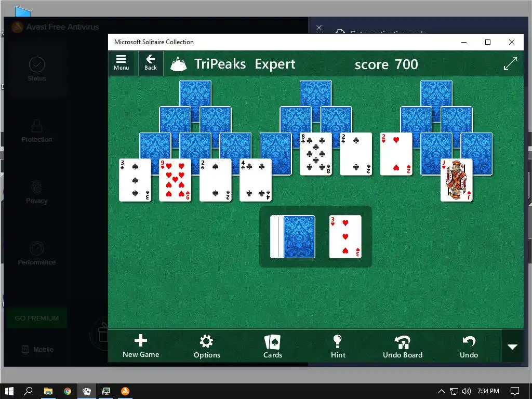532x399 pixels.
Task: Show hidden system tray icons
Action: point(442,391)
